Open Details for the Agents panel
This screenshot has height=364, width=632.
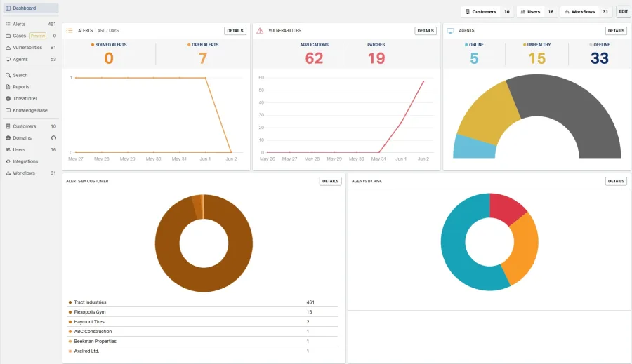pos(616,31)
